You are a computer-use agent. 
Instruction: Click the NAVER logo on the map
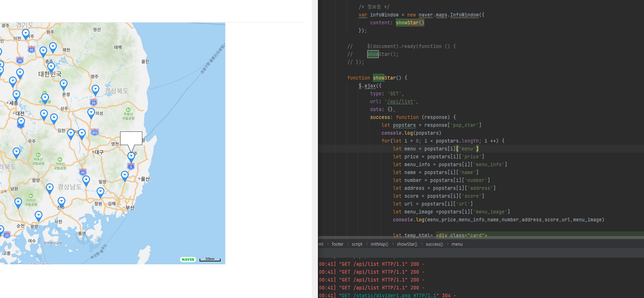click(188, 260)
